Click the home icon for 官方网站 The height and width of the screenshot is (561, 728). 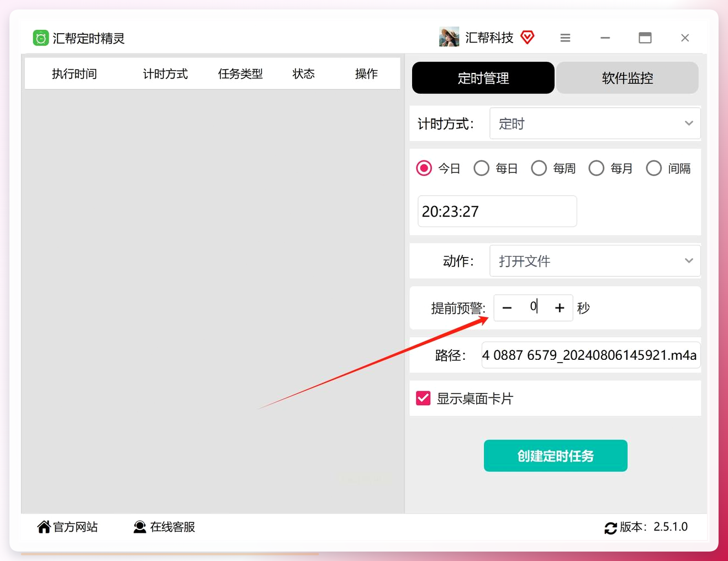point(44,527)
